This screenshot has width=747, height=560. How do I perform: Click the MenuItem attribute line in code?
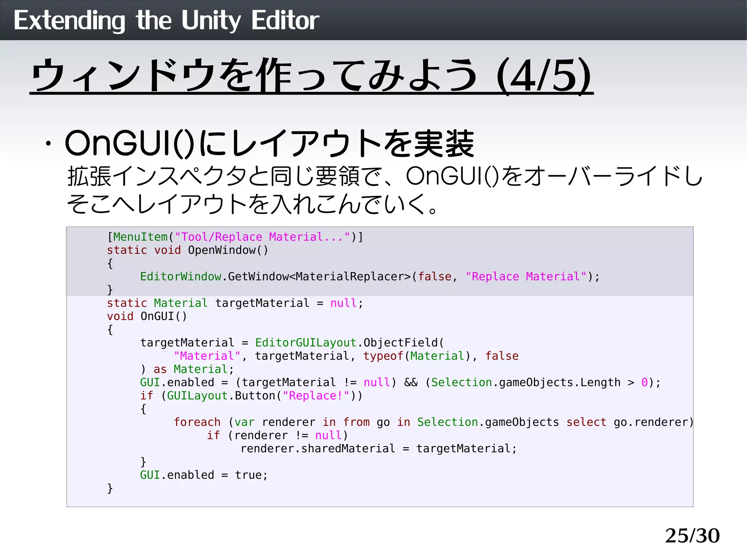[235, 237]
